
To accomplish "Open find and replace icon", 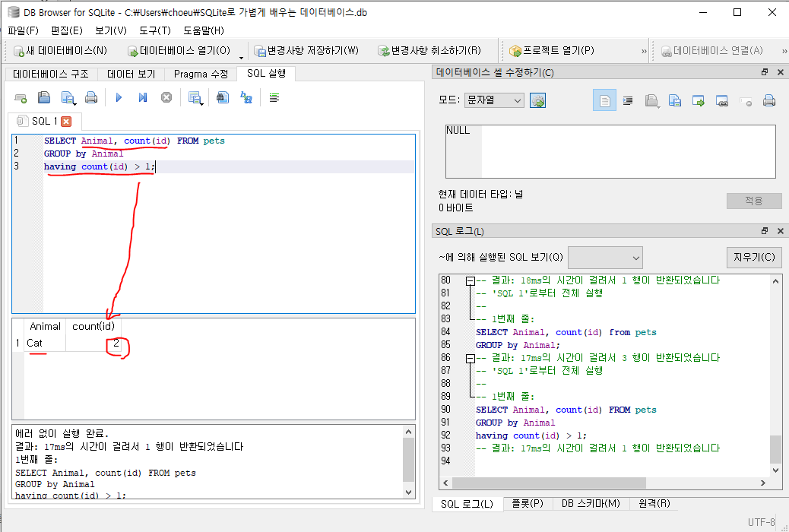I will point(246,97).
